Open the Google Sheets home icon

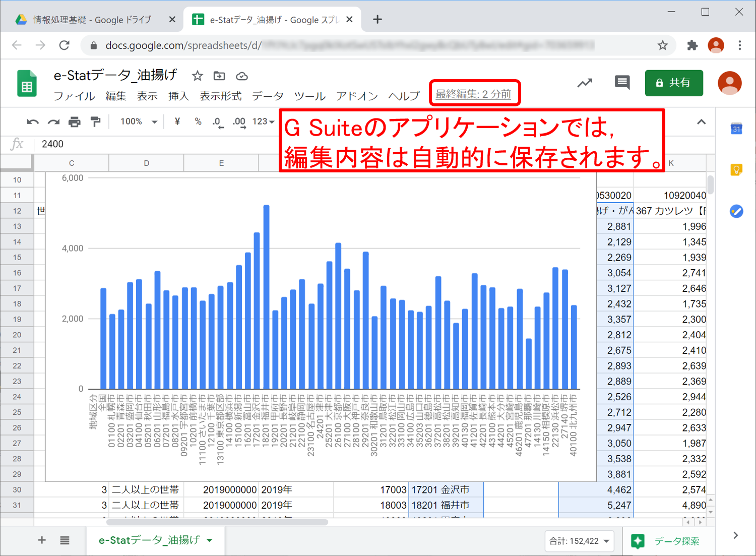coord(27,83)
